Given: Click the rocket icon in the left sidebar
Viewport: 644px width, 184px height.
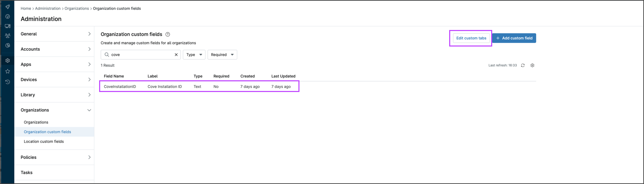Looking at the screenshot, I should point(8,7).
